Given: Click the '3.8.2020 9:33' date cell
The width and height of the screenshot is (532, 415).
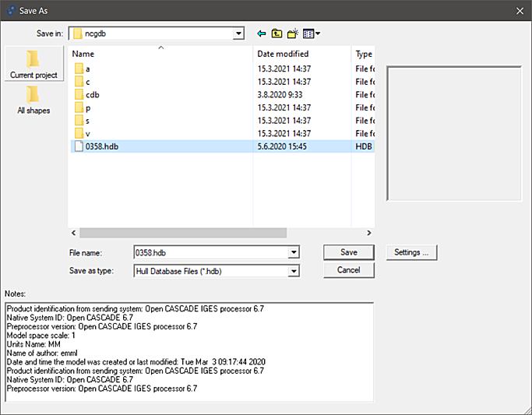Looking at the screenshot, I should (x=280, y=94).
